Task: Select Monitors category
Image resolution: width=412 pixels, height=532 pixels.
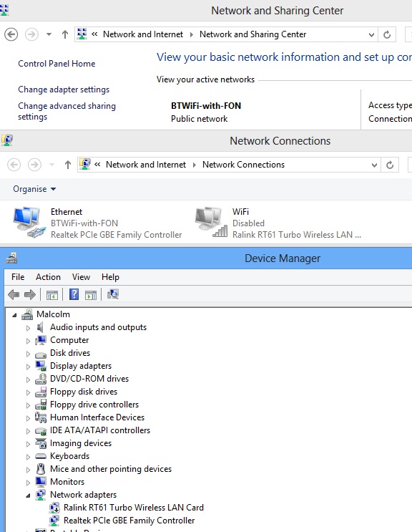Action: (x=67, y=482)
